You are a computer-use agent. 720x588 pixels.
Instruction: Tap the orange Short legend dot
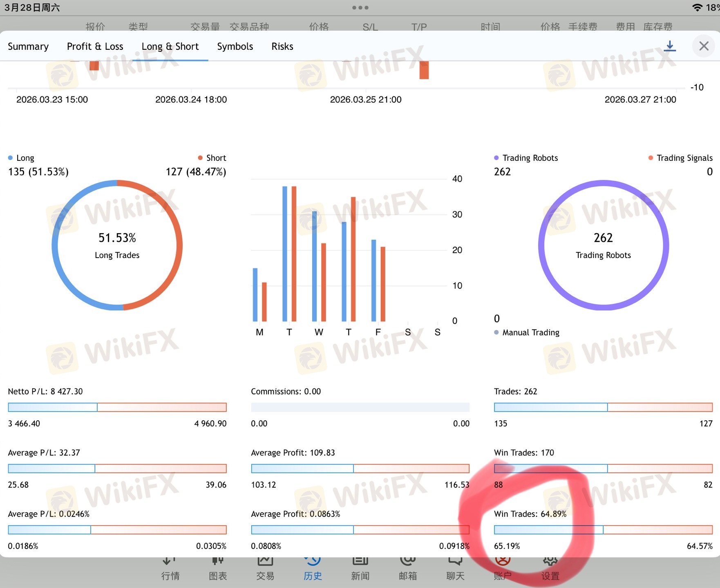200,158
